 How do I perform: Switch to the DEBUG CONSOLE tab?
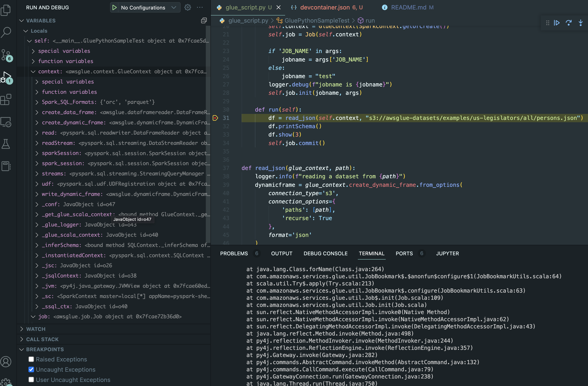point(325,253)
